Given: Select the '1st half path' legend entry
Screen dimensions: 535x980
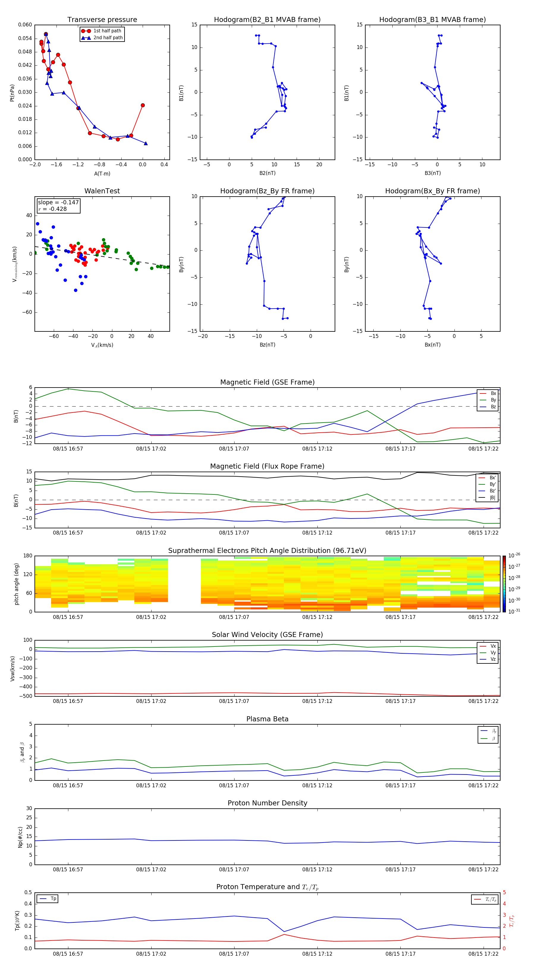Looking at the screenshot, I should point(101,31).
